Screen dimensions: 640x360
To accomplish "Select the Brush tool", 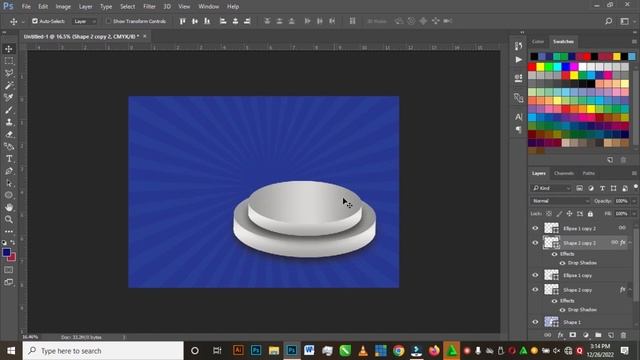I will (x=9, y=110).
